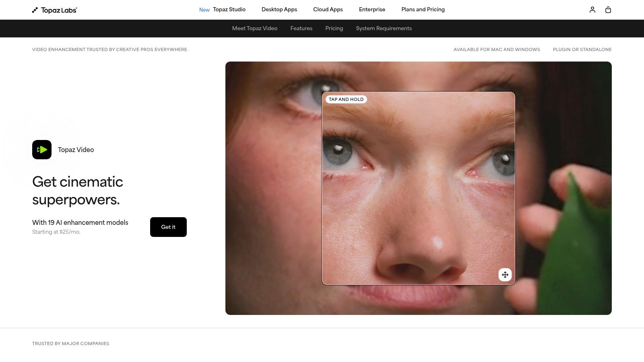644x362 pixels.
Task: Click 'PLUGIN OR STANDALONE' text
Action: point(582,49)
